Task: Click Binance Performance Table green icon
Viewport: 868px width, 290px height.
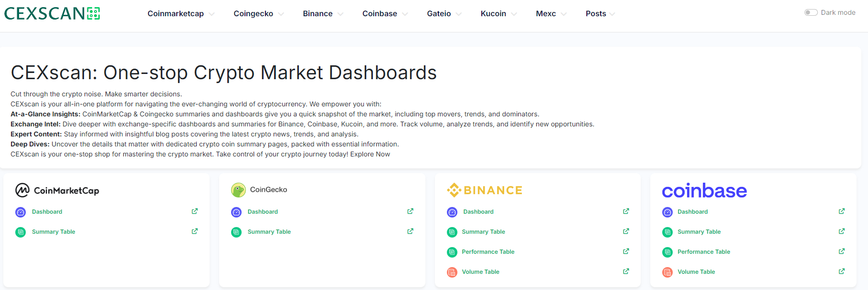Action: pyautogui.click(x=452, y=252)
